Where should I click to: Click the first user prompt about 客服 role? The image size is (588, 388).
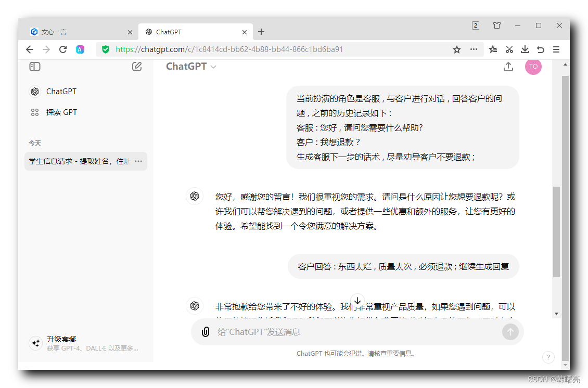pyautogui.click(x=403, y=127)
